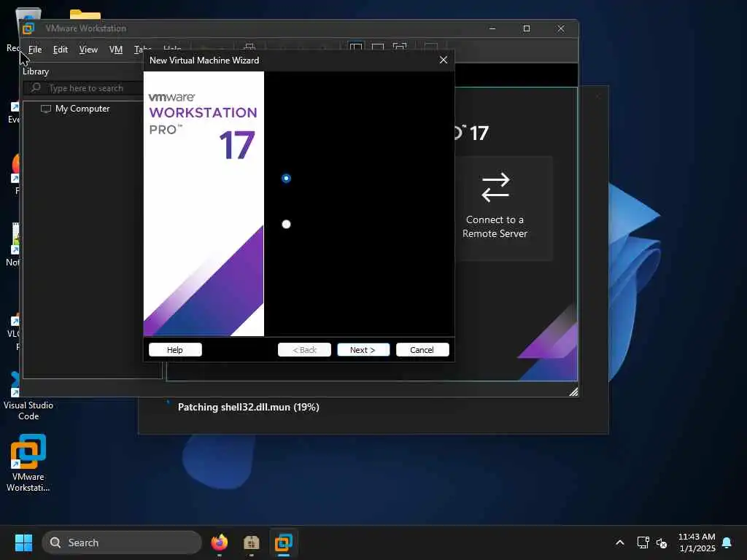
Task: Select the second unselected radio option in wizard
Action: pyautogui.click(x=286, y=225)
